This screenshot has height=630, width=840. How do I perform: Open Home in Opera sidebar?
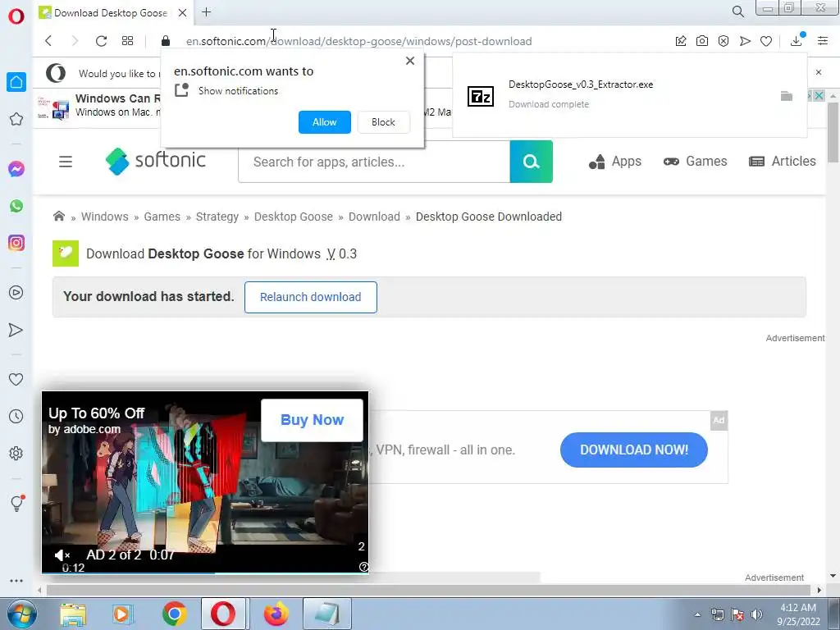[x=16, y=82]
